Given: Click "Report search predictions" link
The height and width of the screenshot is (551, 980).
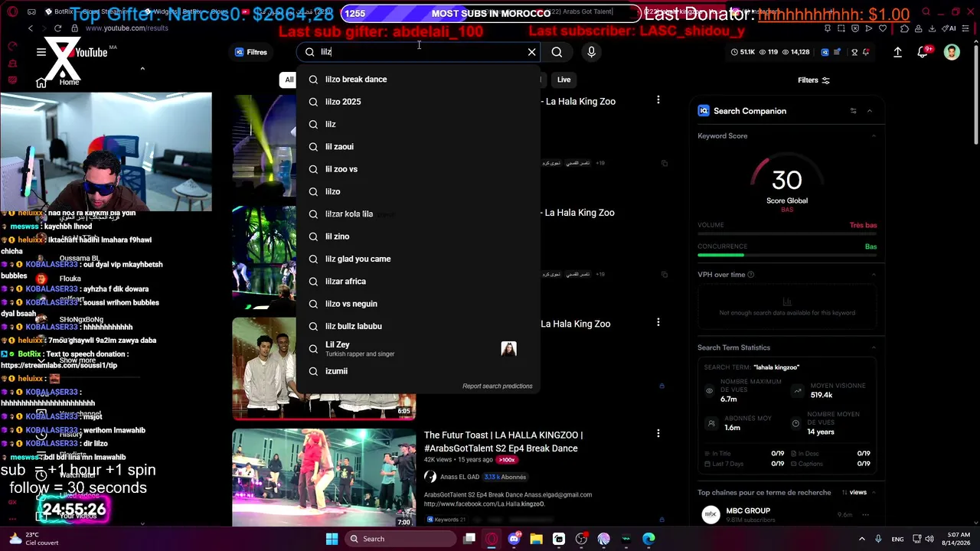Looking at the screenshot, I should point(497,386).
